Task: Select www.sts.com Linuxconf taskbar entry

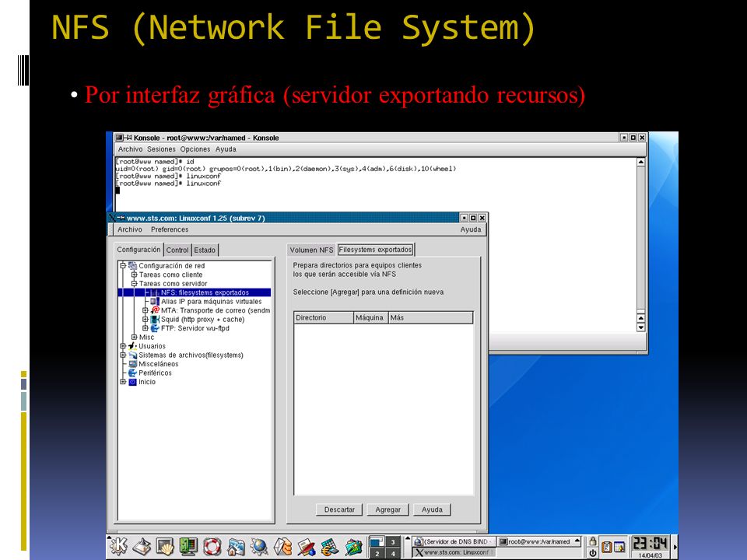Action: [454, 552]
